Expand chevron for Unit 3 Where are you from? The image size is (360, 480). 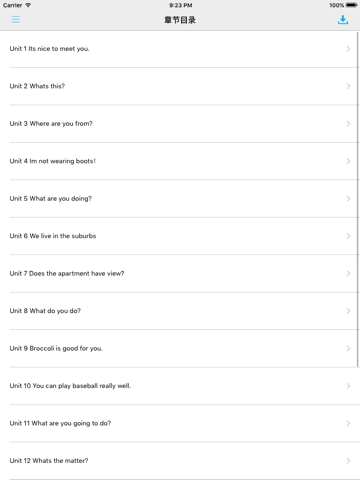coord(348,124)
